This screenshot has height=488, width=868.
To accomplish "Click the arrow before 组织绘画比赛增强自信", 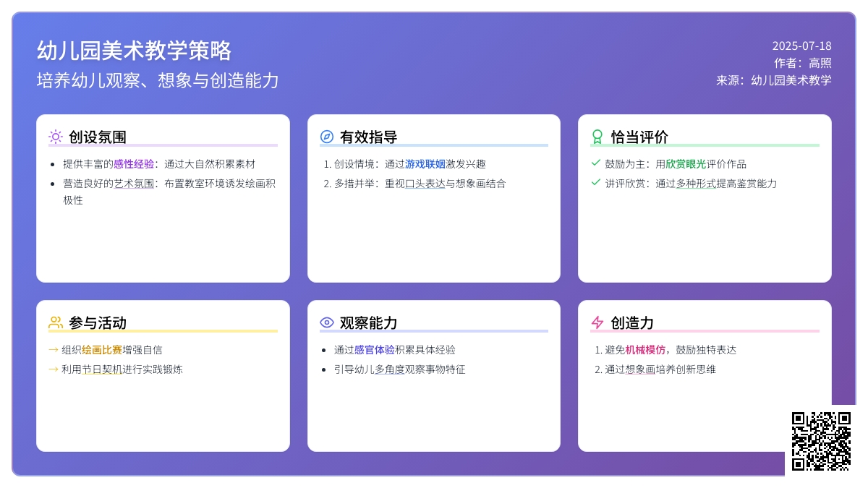I will [x=54, y=350].
